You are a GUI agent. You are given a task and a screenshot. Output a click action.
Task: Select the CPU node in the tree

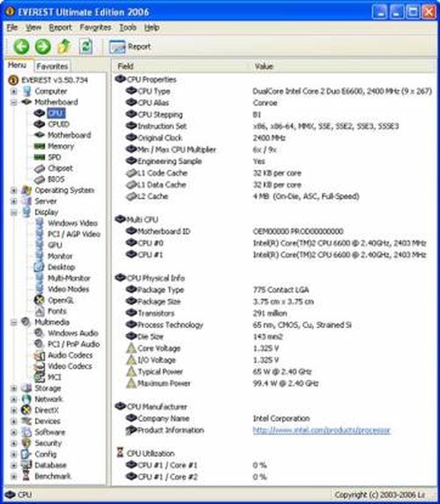56,113
